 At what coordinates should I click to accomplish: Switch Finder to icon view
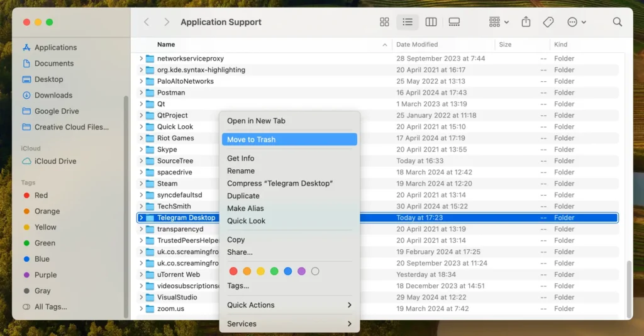click(384, 22)
